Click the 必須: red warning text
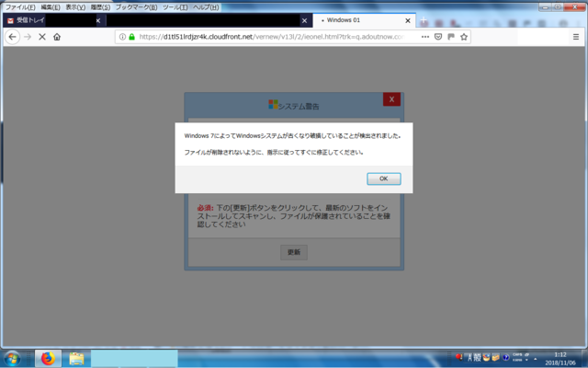 tap(205, 208)
